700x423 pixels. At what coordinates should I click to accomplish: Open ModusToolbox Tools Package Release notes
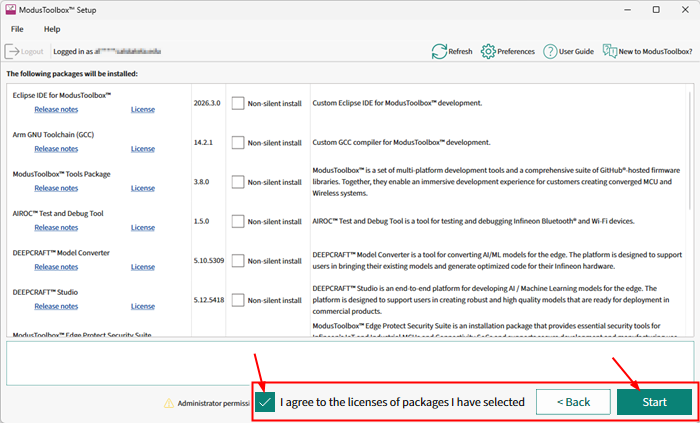point(56,188)
